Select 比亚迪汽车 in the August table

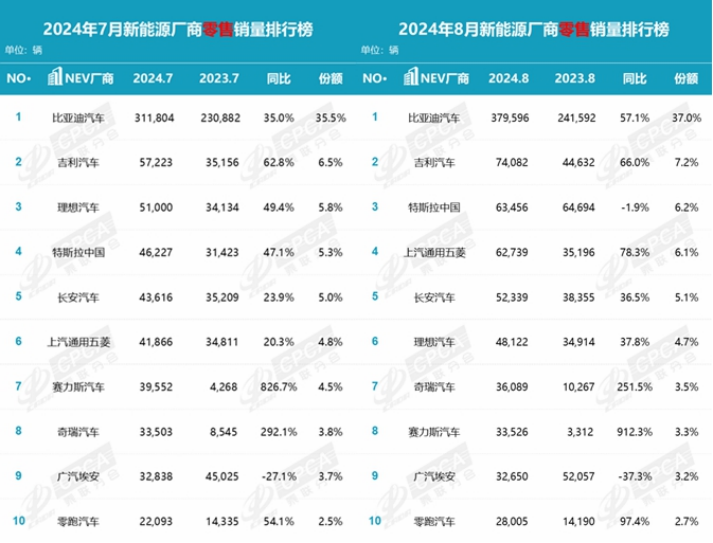click(x=434, y=118)
